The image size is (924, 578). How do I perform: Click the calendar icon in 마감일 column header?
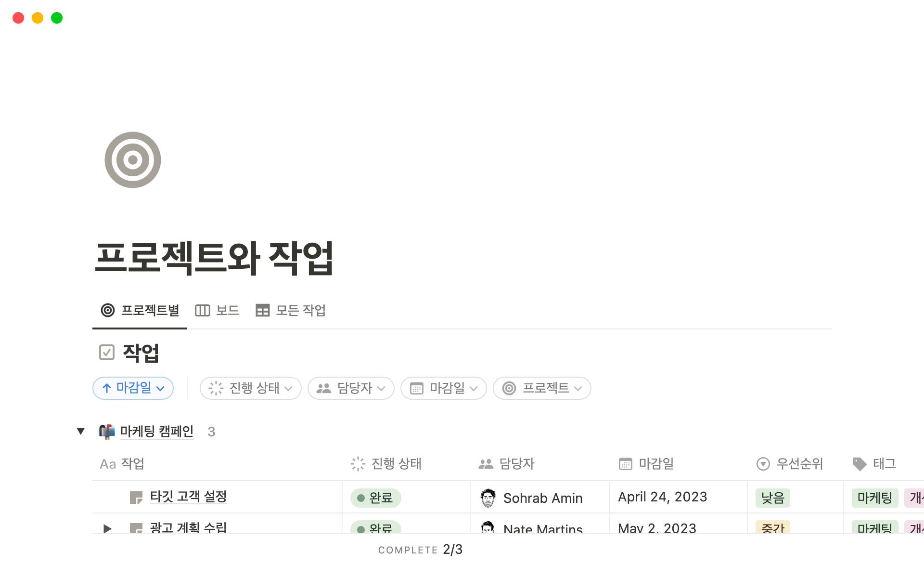click(x=625, y=464)
